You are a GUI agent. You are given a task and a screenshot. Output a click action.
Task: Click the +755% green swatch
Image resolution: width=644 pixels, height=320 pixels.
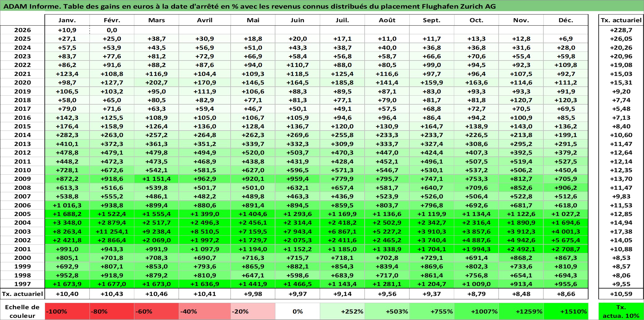pos(432,311)
